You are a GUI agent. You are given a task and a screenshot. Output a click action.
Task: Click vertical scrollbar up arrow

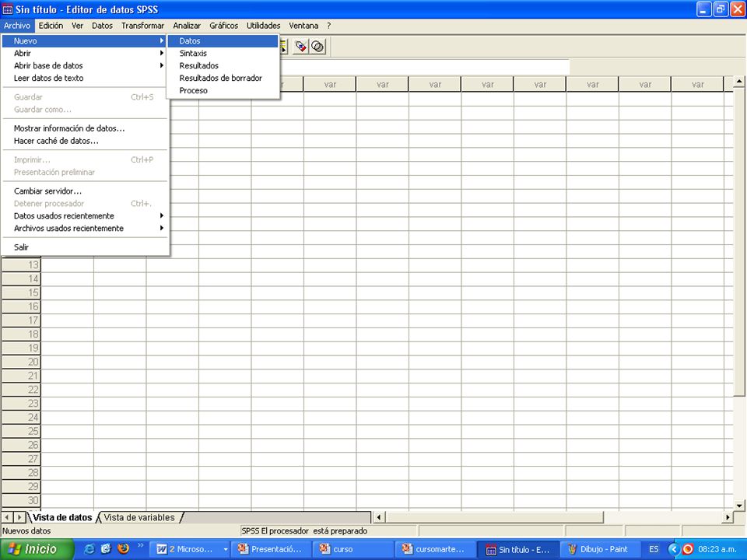[x=739, y=82]
